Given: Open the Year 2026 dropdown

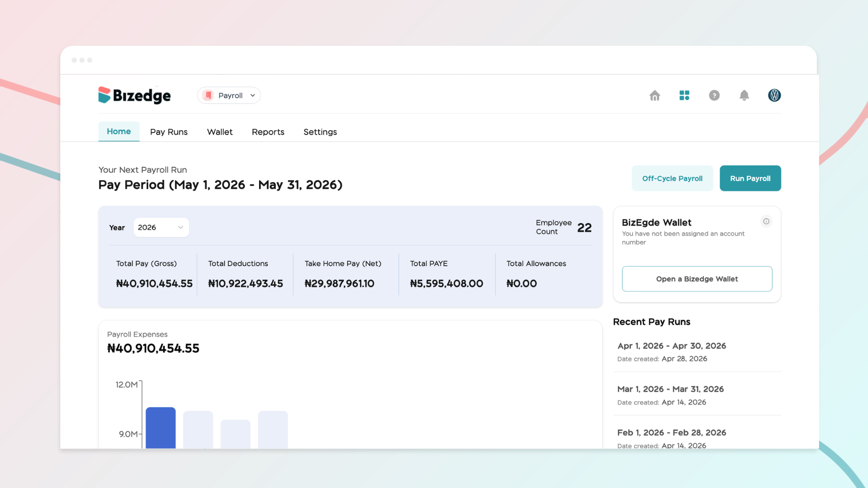Looking at the screenshot, I should pos(161,227).
